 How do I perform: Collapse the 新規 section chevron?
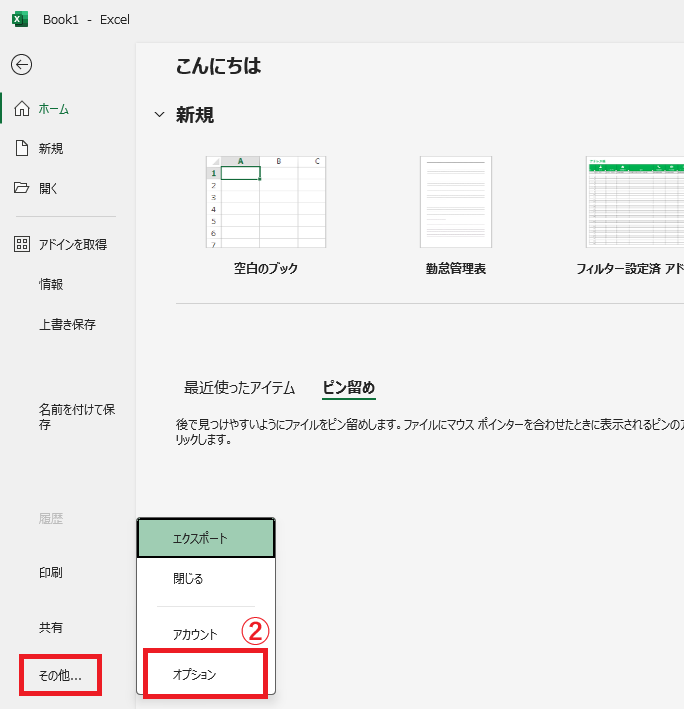click(x=159, y=115)
